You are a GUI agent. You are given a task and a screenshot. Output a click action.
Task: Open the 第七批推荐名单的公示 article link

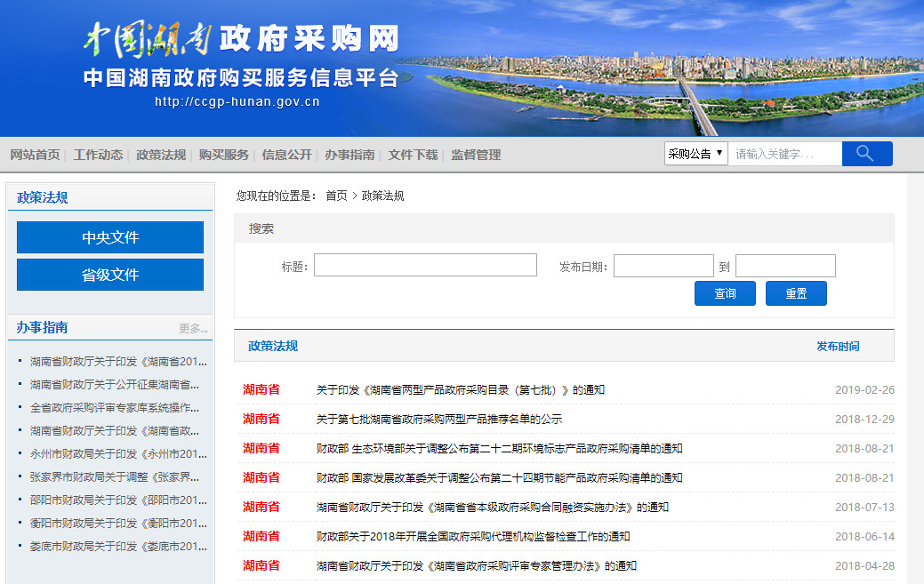click(438, 419)
